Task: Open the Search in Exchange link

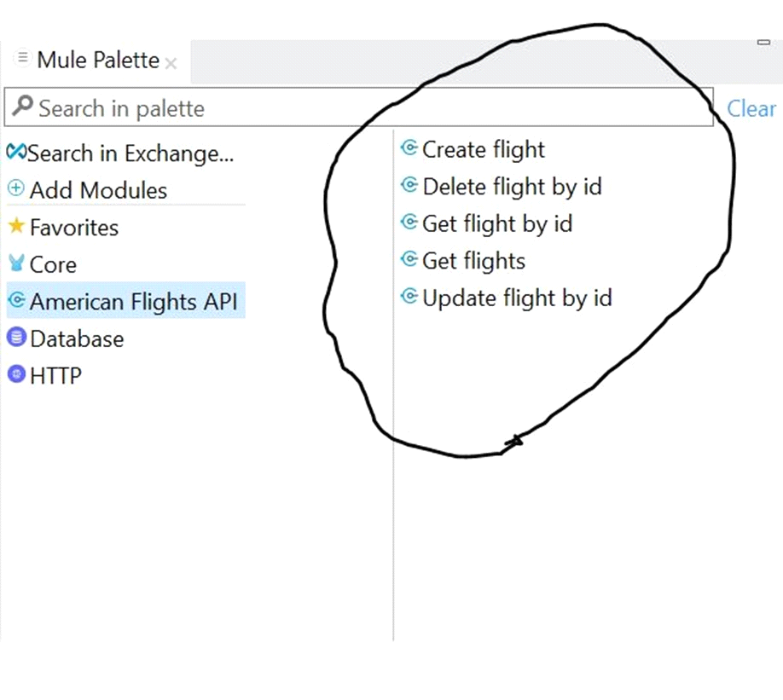Action: 130,153
